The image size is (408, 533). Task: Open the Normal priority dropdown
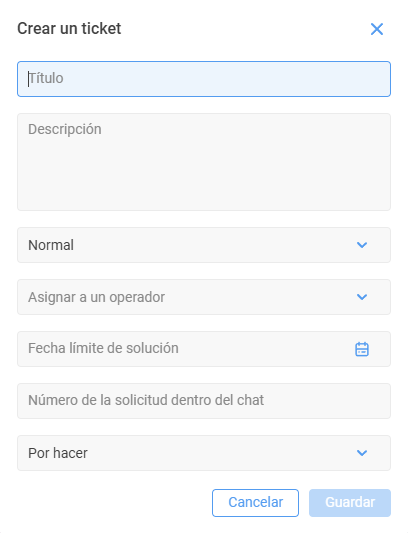204,245
